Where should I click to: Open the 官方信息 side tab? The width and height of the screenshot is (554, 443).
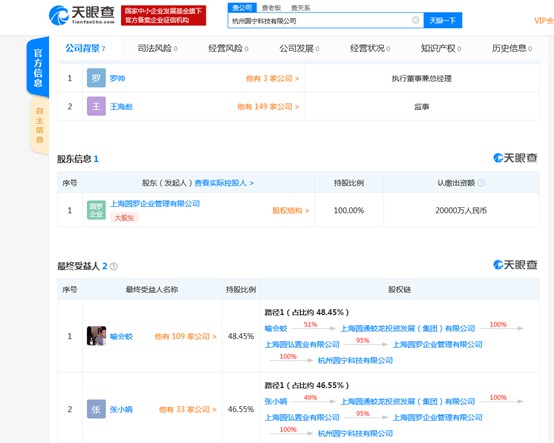tap(38, 67)
